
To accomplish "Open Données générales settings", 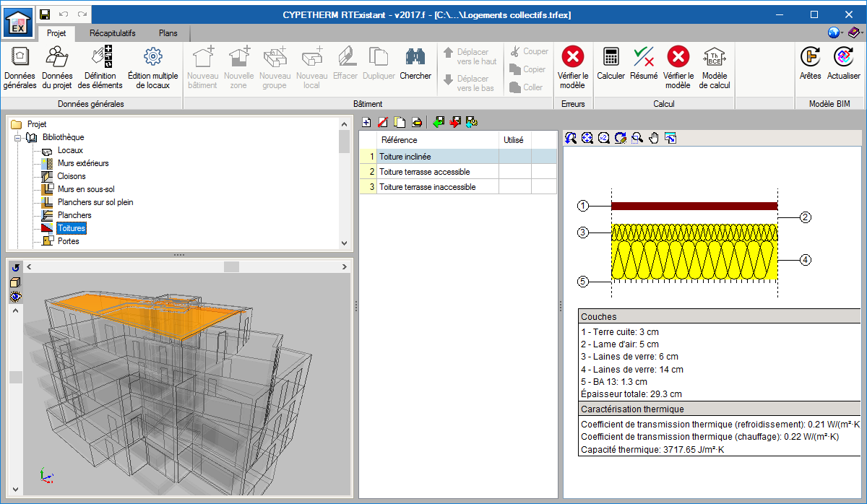I will 20,67.
